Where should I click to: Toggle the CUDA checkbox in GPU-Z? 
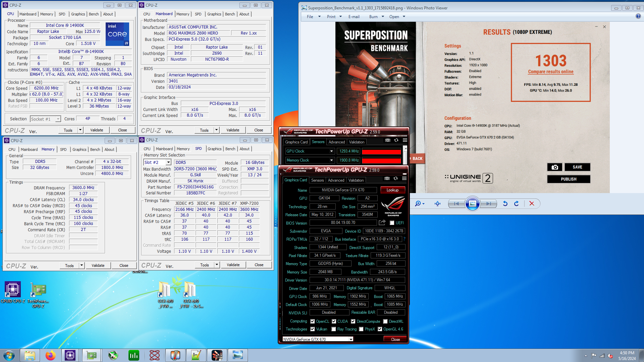point(334,321)
